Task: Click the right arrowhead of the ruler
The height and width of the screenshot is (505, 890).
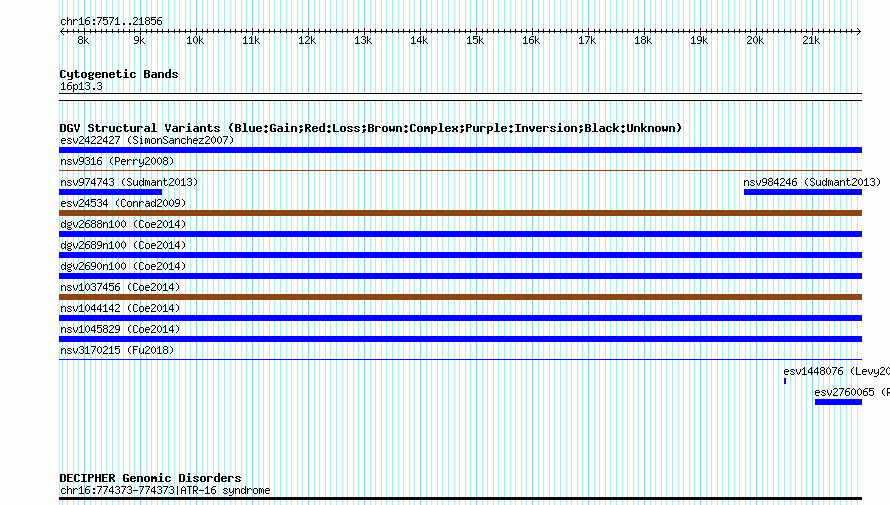Action: [859, 31]
